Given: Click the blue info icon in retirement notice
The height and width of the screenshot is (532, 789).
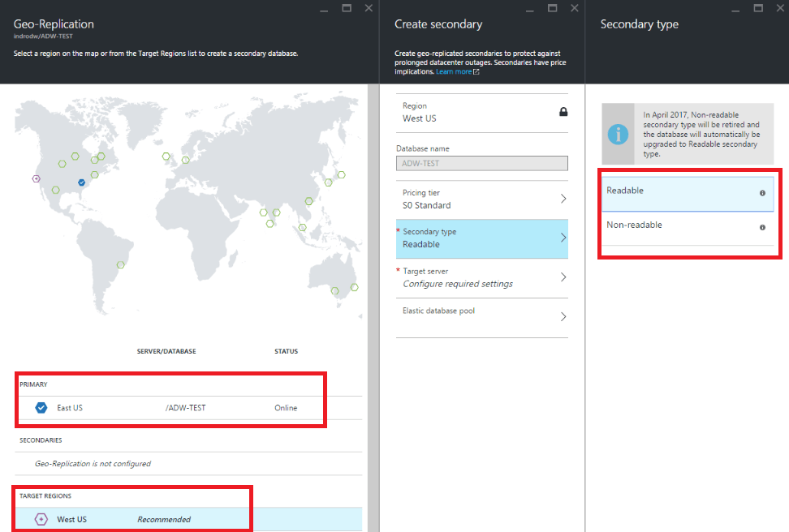Looking at the screenshot, I should tap(619, 135).
